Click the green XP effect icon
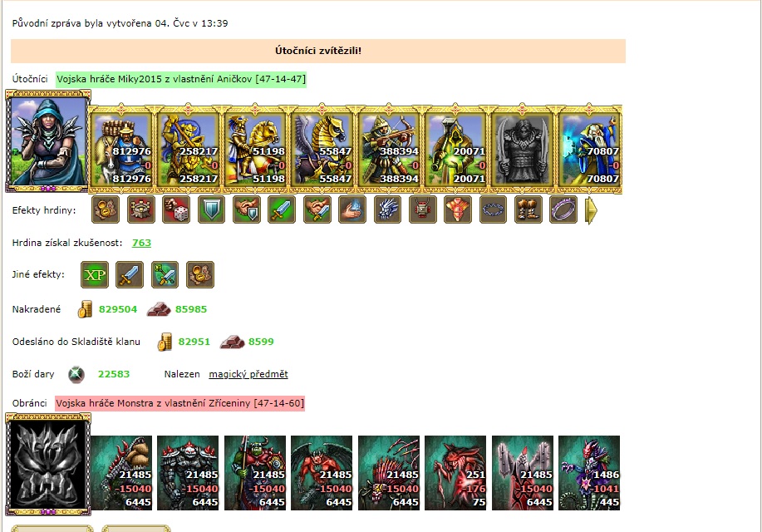The width and height of the screenshot is (762, 532). [95, 275]
